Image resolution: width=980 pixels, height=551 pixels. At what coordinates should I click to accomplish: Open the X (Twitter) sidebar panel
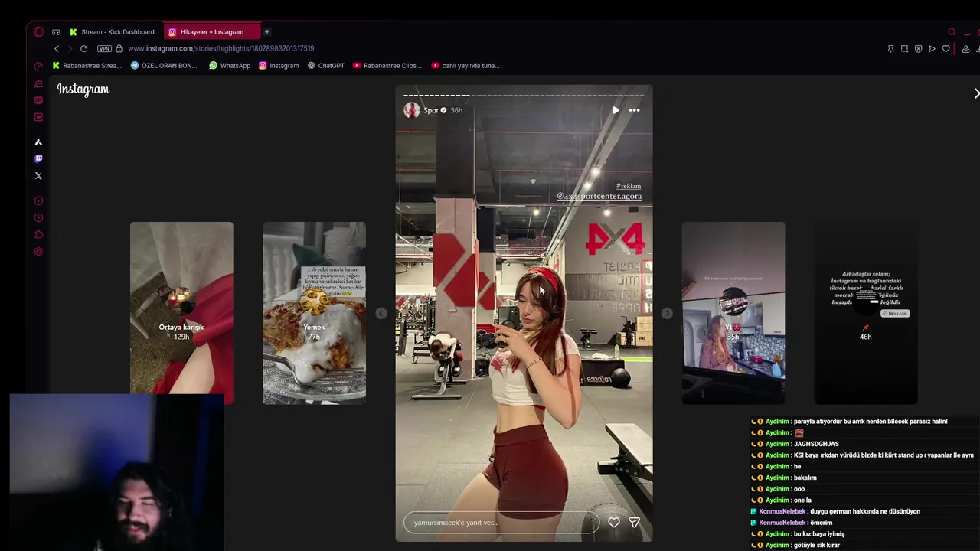pyautogui.click(x=38, y=176)
